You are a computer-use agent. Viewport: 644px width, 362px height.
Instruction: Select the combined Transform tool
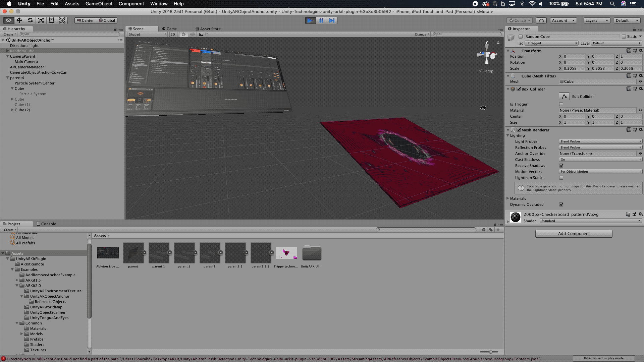(62, 20)
